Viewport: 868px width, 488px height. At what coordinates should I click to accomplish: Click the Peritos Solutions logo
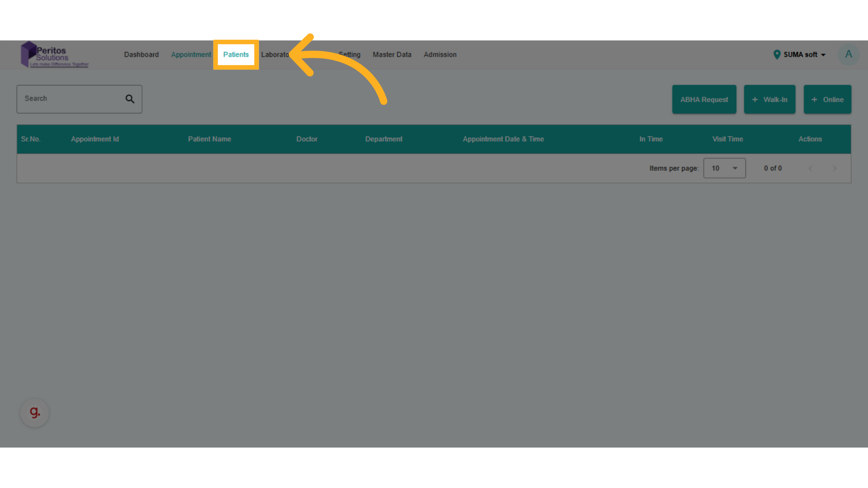click(55, 55)
